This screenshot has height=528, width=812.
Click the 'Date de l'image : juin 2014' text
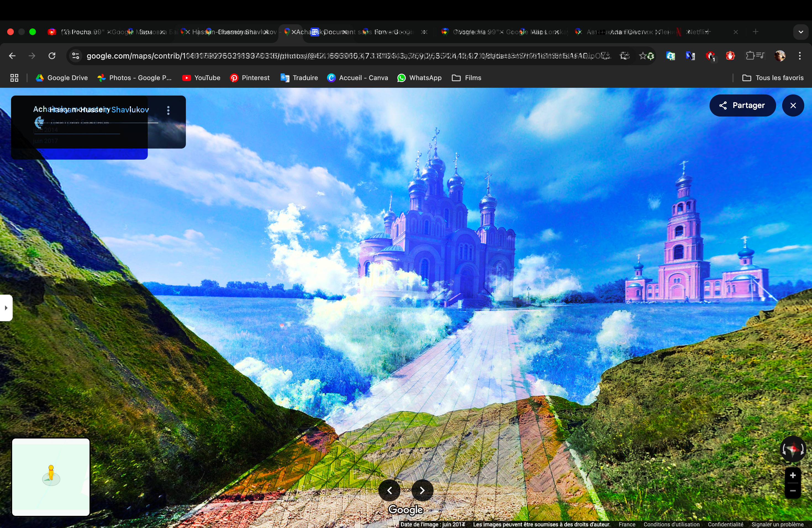pyautogui.click(x=433, y=524)
